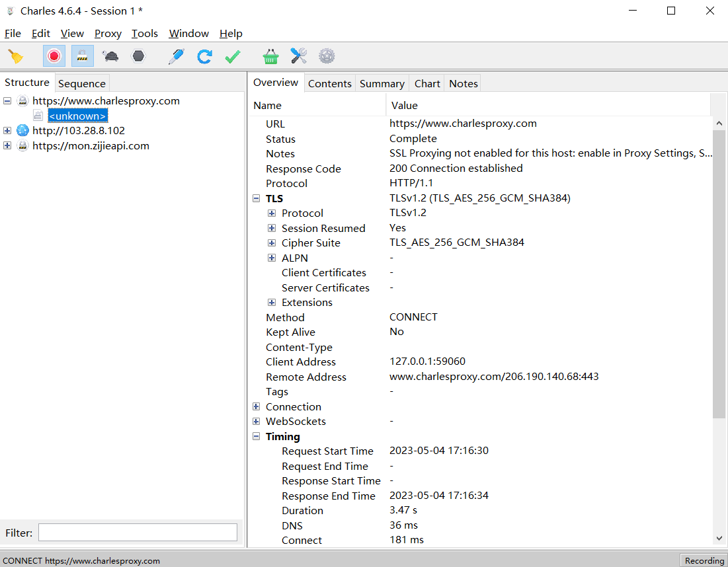The image size is (728, 567).
Task: Switch to the Sequence tab
Action: (81, 83)
